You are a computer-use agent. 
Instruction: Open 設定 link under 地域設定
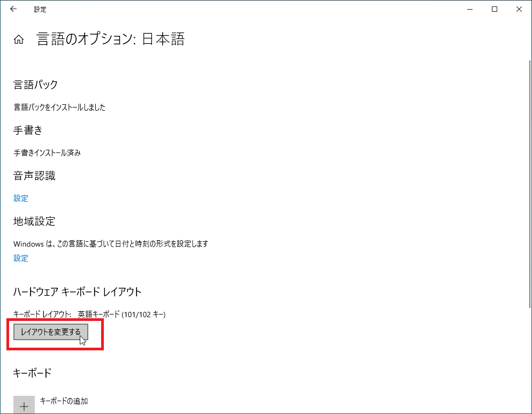pos(21,258)
